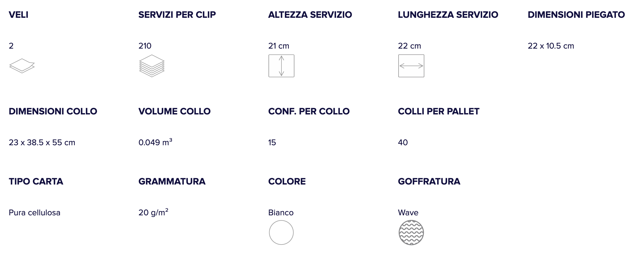Viewport: 644px width, 257px height.
Task: Click the LUNGHEZZA SERVIZIO heading
Action: 448,15
